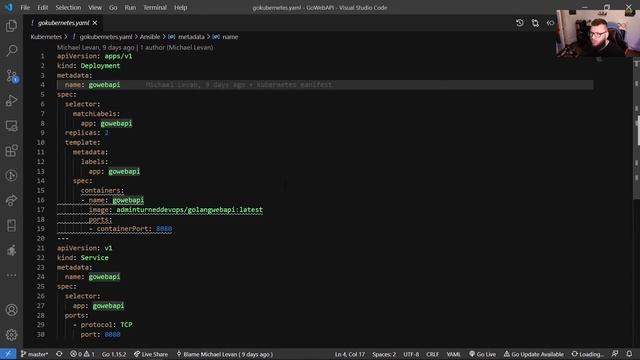Close the gokubernetes.yaml tab
The height and width of the screenshot is (360, 640).
point(95,23)
